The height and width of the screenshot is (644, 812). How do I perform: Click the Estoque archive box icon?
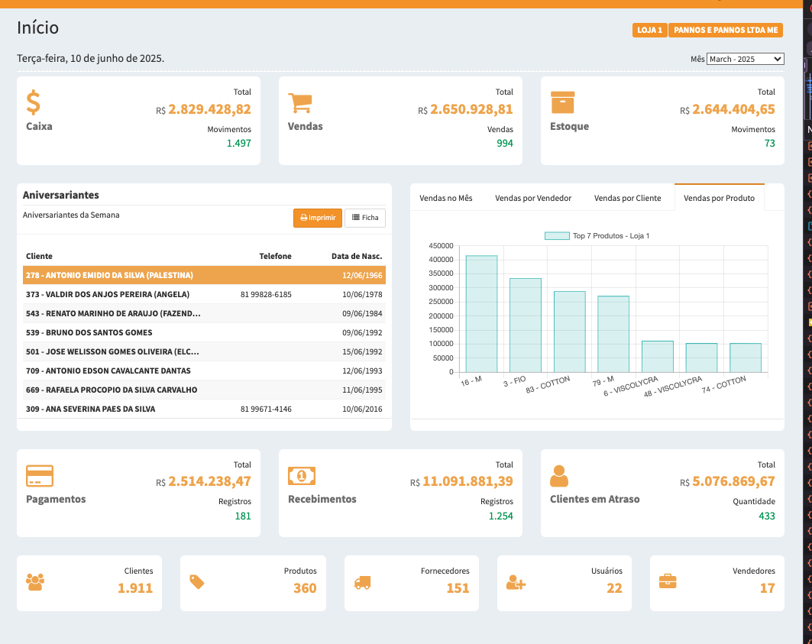(x=562, y=102)
